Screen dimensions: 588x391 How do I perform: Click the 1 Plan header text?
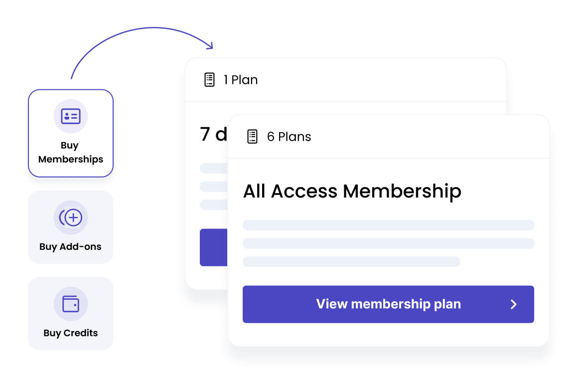(241, 80)
